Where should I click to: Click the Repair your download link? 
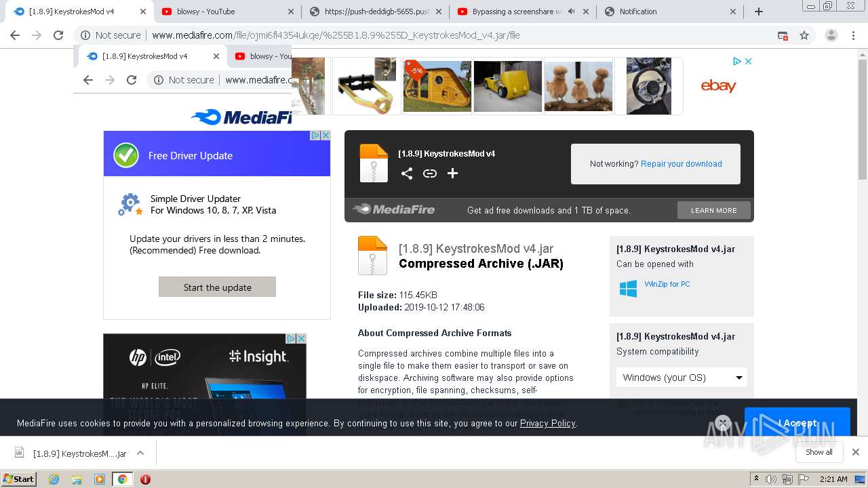(681, 163)
